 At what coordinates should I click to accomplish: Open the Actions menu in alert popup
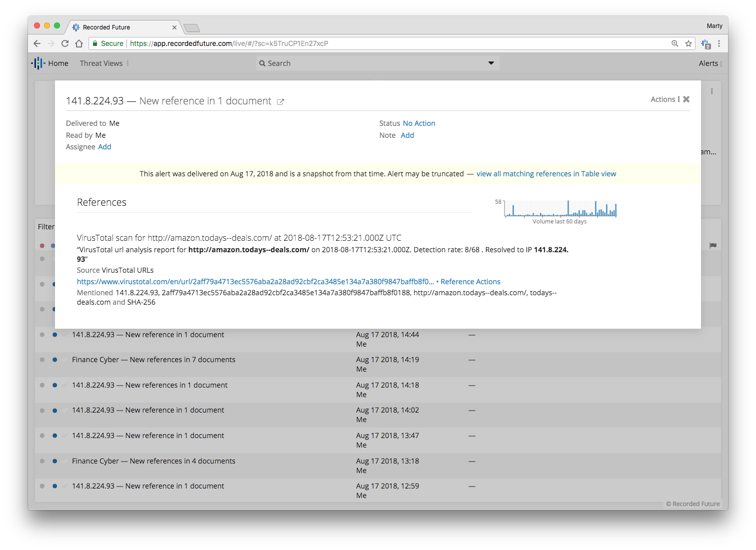665,99
